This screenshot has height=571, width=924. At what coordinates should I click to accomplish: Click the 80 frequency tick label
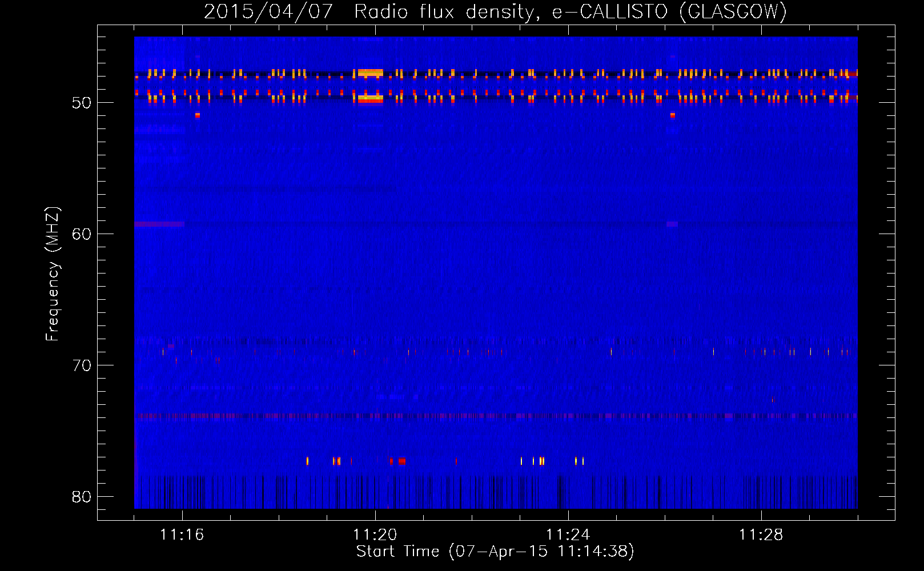(82, 497)
